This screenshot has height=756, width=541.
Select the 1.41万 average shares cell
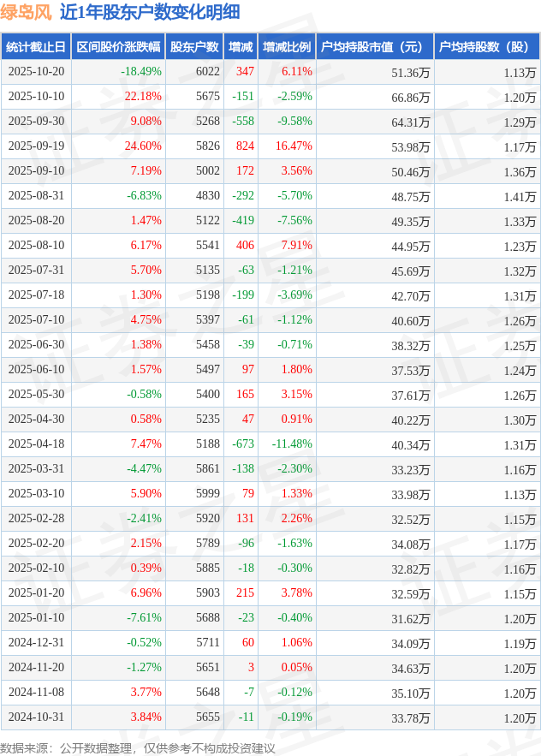click(x=520, y=196)
